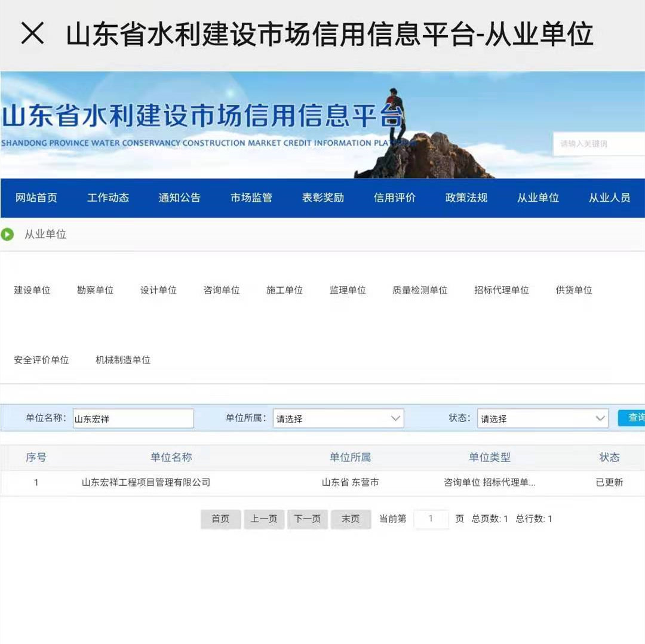Click the 咨询单位 招标代理单... cell

pyautogui.click(x=490, y=482)
